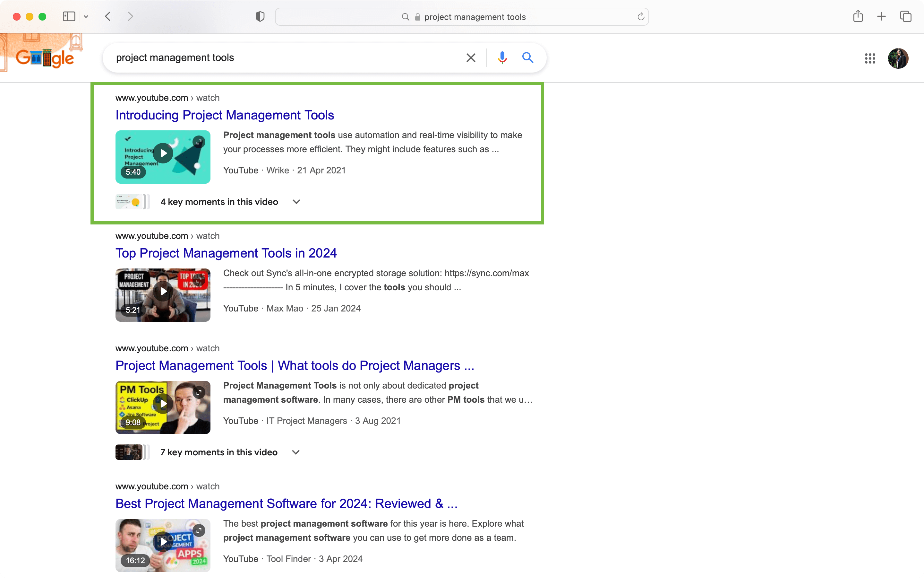Viewport: 924px width, 578px height.
Task: Start voice search with microphone
Action: [502, 58]
